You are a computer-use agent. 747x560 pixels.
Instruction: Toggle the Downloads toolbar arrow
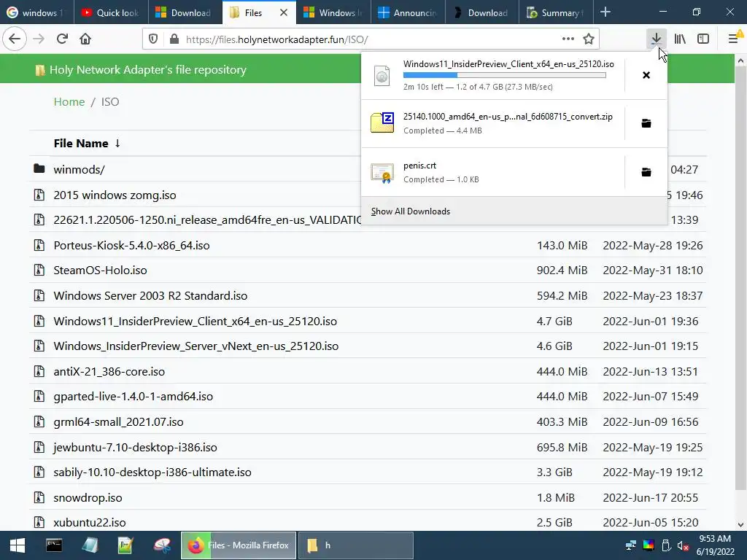(x=657, y=39)
